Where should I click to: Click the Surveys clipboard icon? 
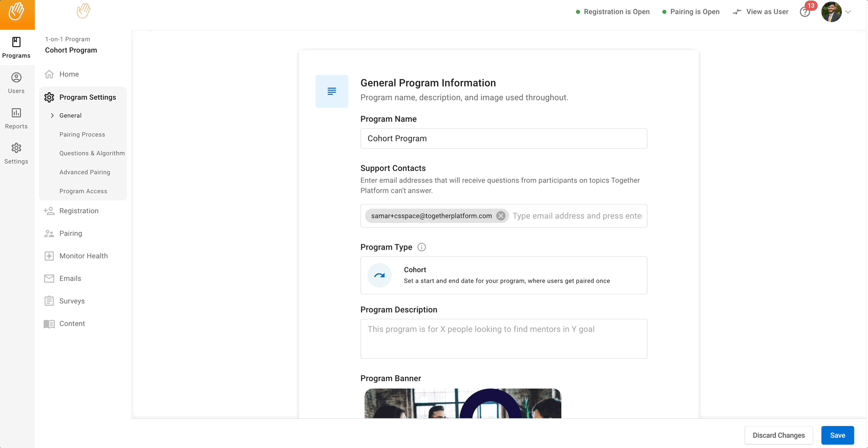point(49,301)
